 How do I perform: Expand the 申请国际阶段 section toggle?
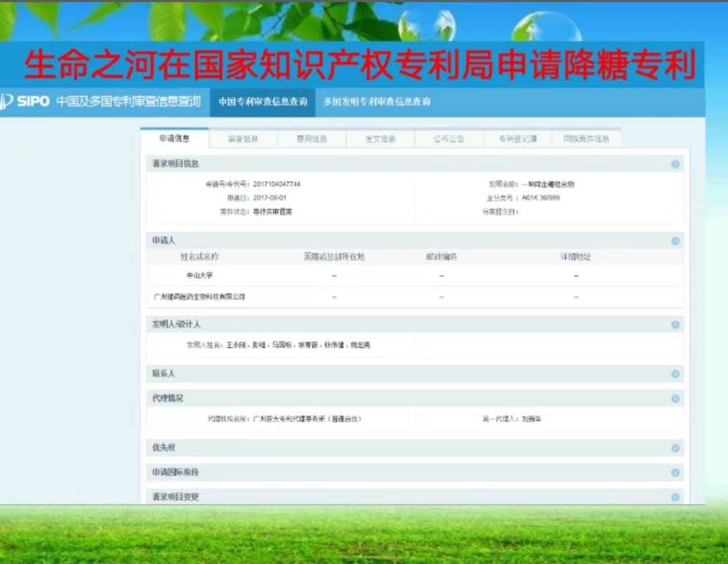[675, 473]
